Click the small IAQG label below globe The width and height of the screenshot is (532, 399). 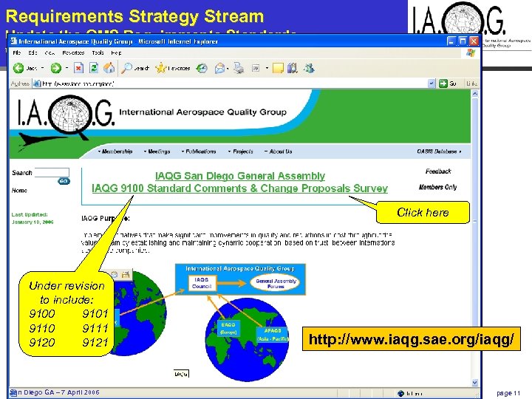coord(181,374)
